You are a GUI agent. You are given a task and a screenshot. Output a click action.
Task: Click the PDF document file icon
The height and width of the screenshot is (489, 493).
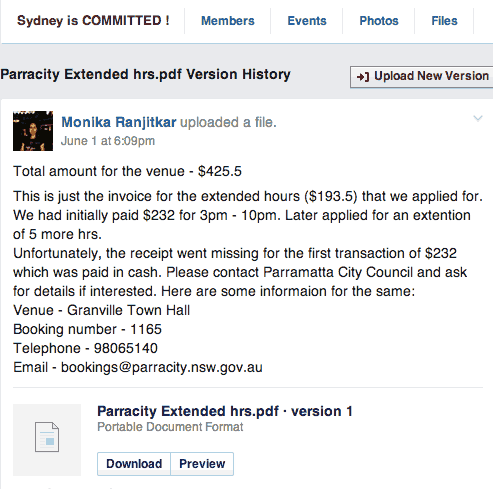47,437
